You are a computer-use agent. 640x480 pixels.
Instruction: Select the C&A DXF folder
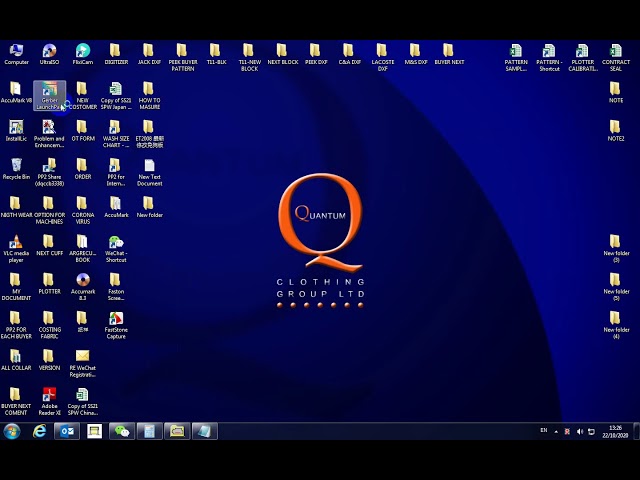tap(349, 54)
